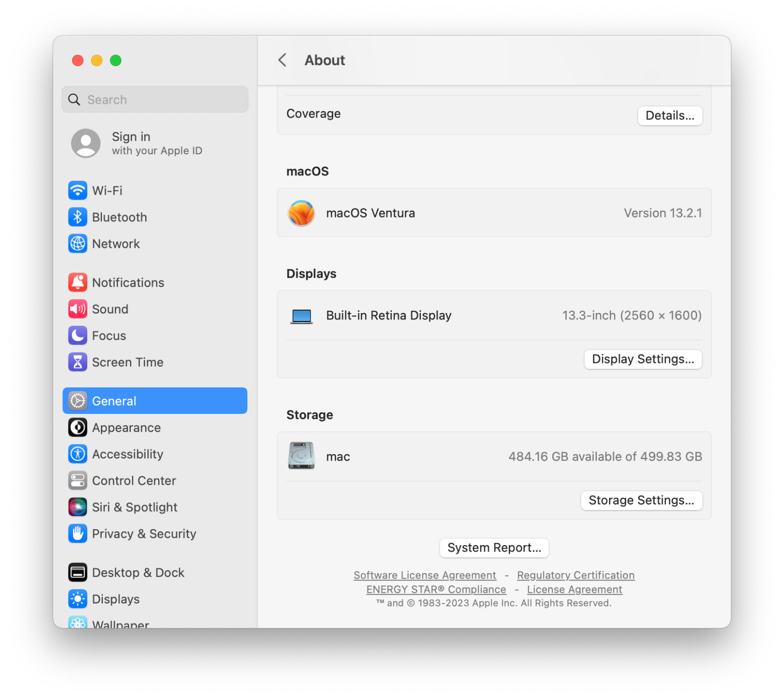
Task: Click the Built-in Retina Display laptop icon
Action: [301, 316]
